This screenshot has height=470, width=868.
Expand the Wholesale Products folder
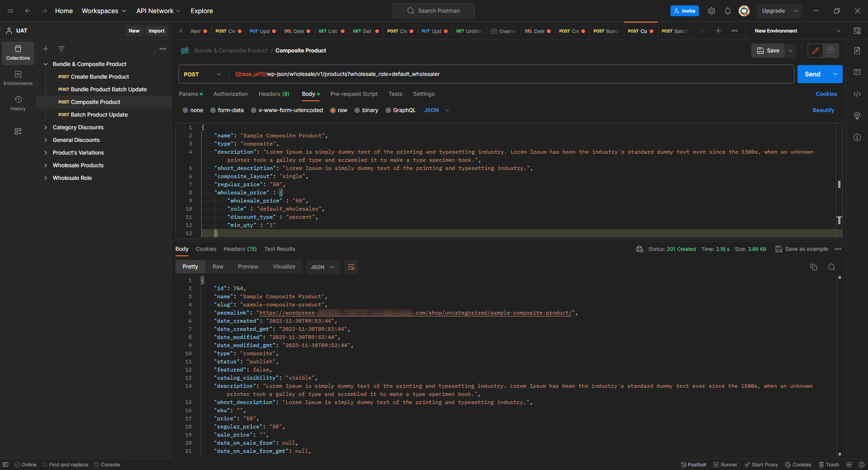point(46,165)
